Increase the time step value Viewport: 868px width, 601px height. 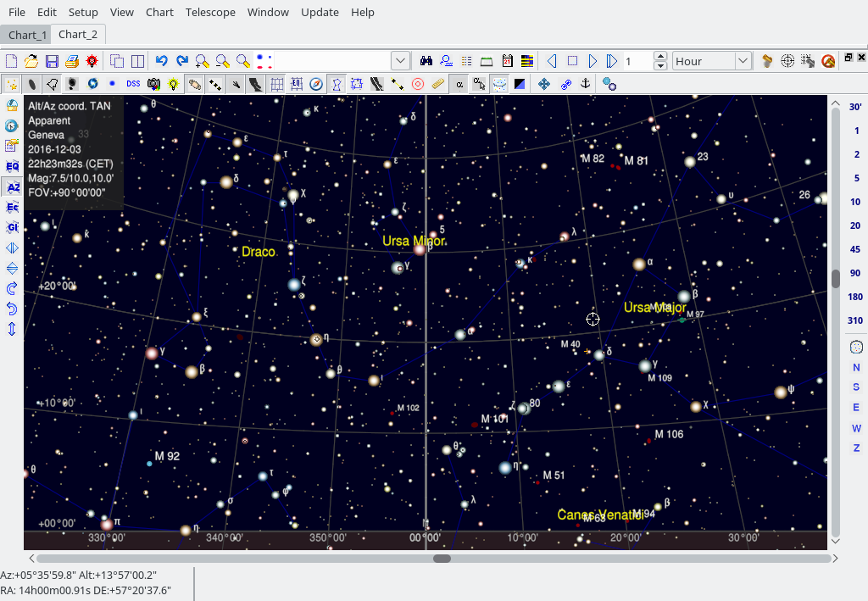[659, 56]
